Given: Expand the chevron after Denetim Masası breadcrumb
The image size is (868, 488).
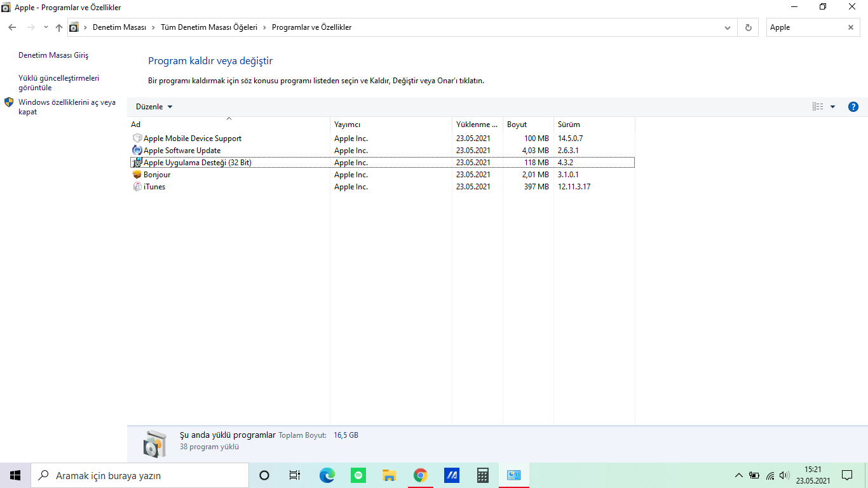Looking at the screenshot, I should point(153,27).
